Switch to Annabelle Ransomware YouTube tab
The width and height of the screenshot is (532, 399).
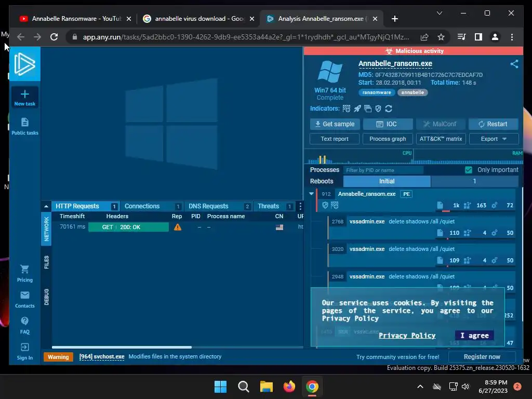click(75, 19)
